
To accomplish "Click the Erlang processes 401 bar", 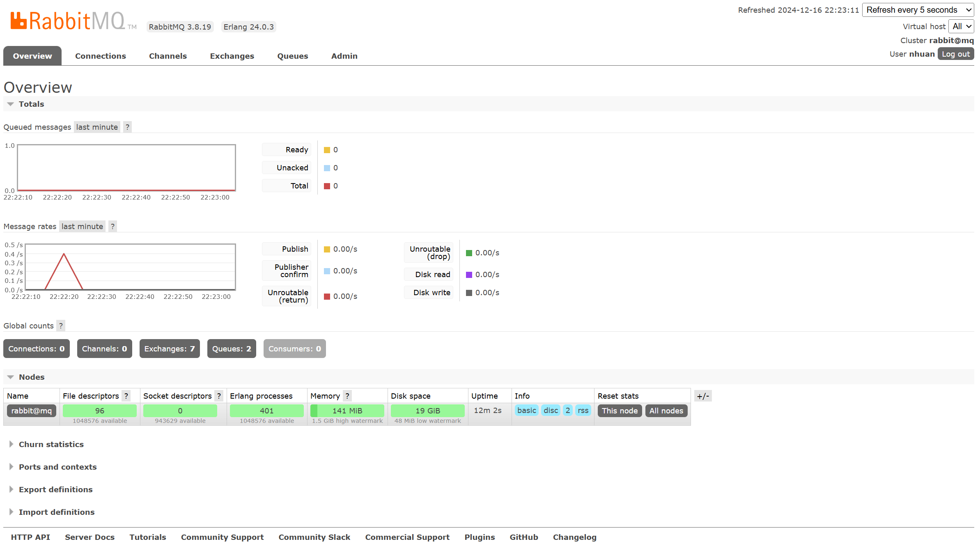I will coord(267,411).
